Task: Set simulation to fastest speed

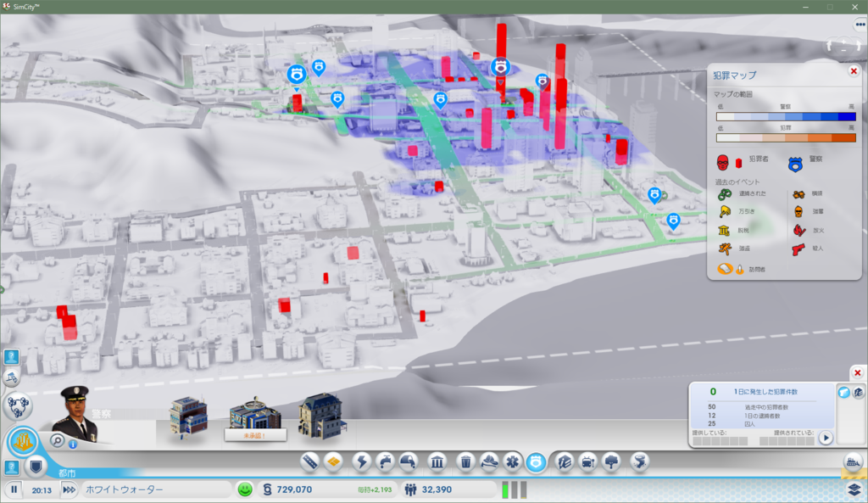Action: pyautogui.click(x=69, y=489)
